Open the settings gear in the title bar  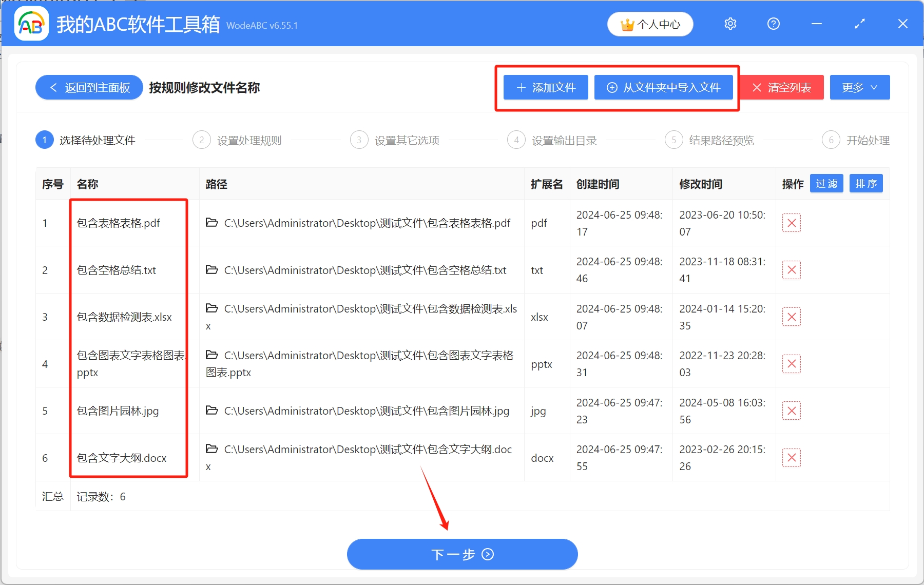pyautogui.click(x=730, y=24)
